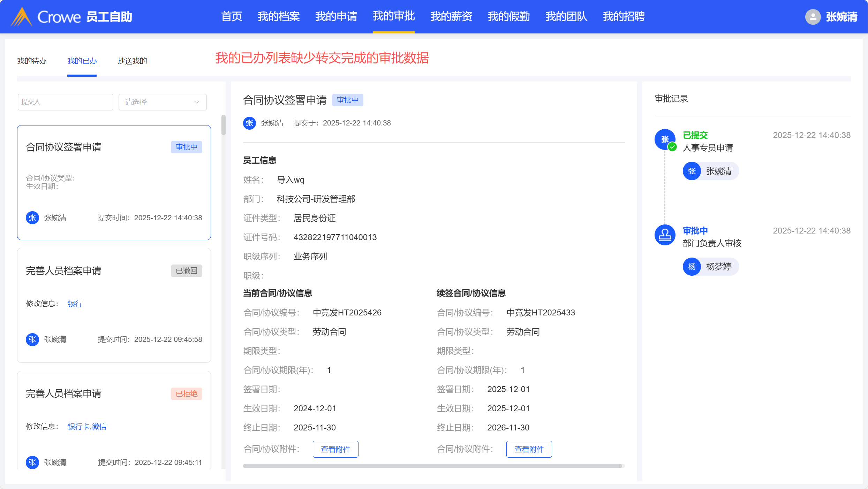
Task: Click 张婉清 avatar chip under 人事专员申请
Action: pyautogui.click(x=710, y=171)
